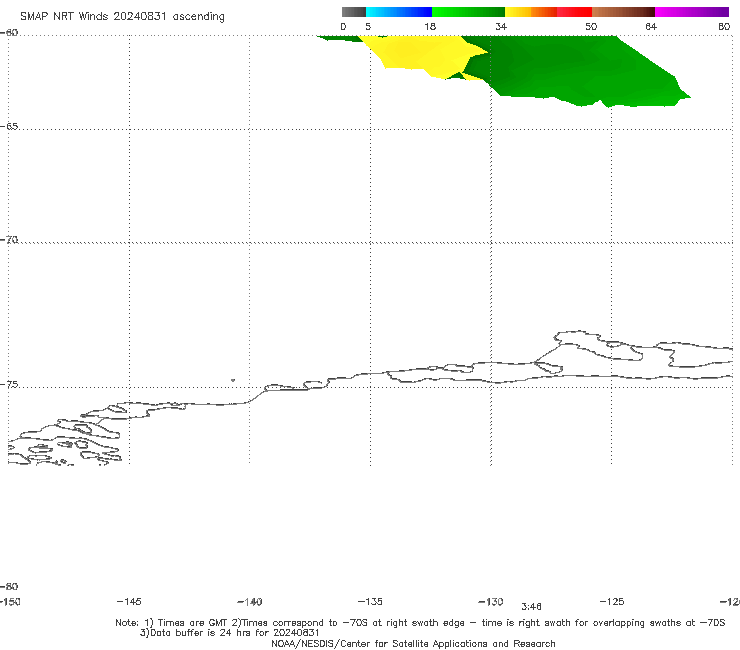The image size is (740, 650).
Task: Click the latitude label '-70'
Action: point(9,240)
